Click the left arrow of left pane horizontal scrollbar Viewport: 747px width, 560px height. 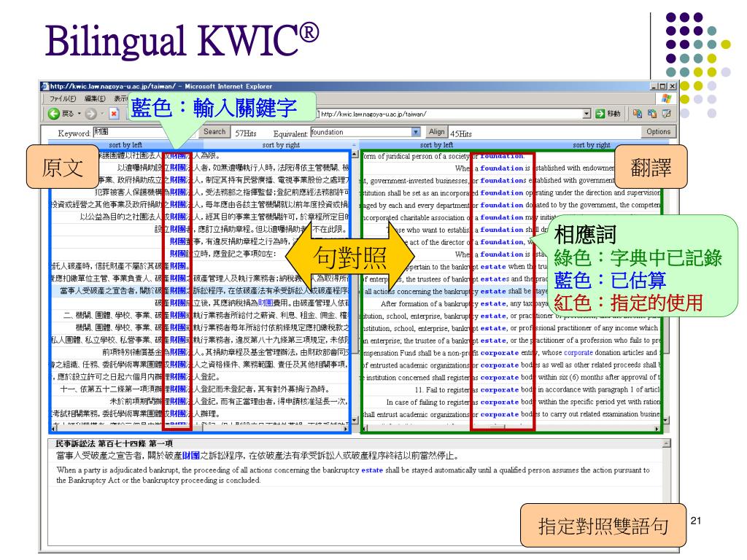(54, 429)
